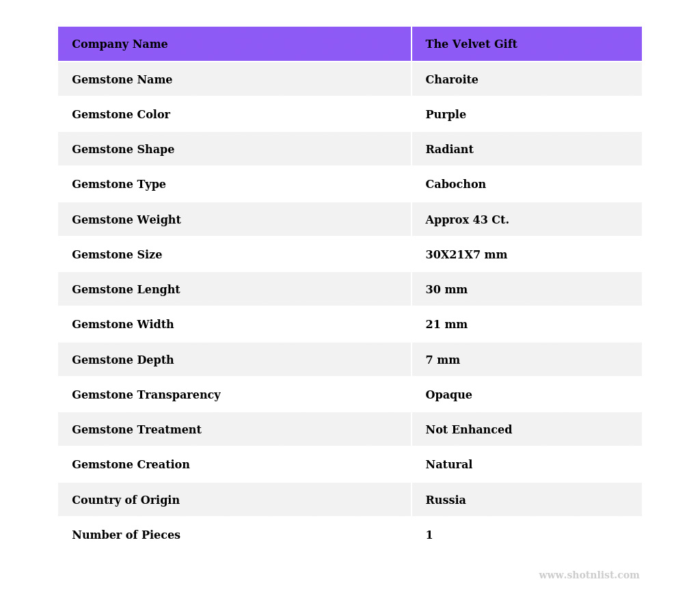Click the Gemstone Name label
The image size is (700, 603).
[x=122, y=80]
